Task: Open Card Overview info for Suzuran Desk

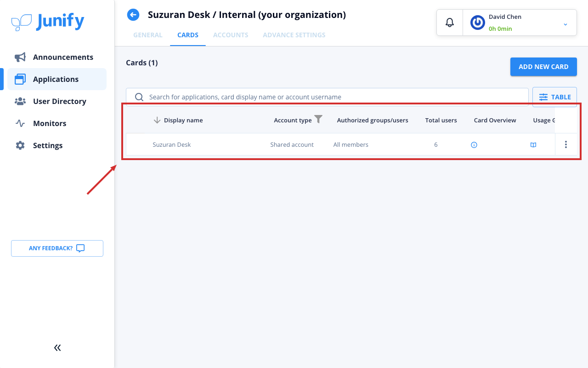Action: click(x=474, y=145)
